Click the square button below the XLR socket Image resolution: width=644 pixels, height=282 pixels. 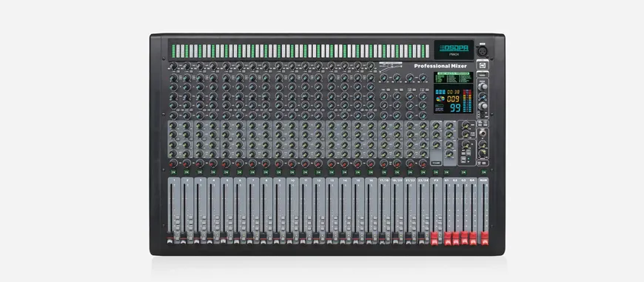pyautogui.click(x=482, y=65)
